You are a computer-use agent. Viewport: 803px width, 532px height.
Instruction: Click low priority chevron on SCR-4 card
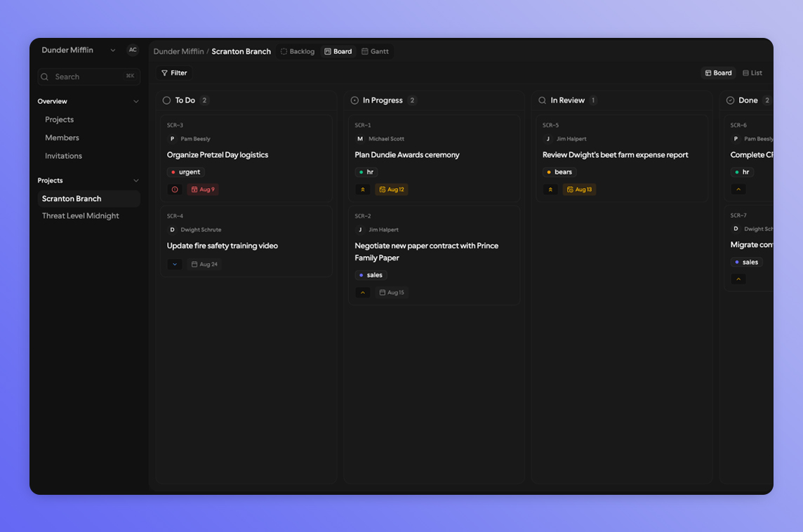(x=175, y=264)
